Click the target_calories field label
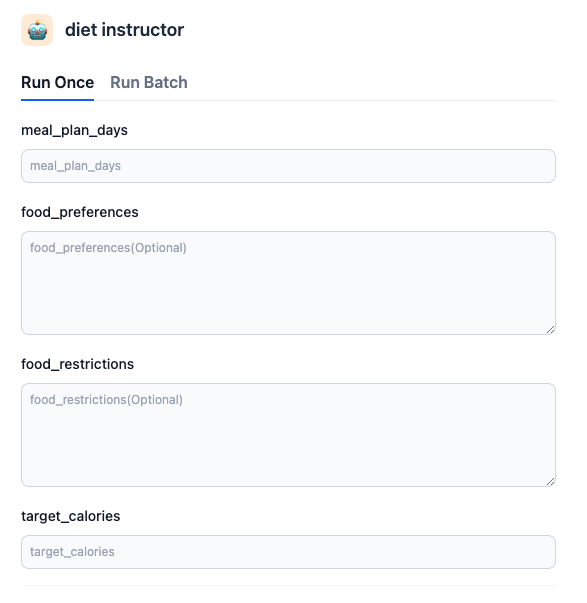587x603 pixels. pyautogui.click(x=71, y=516)
